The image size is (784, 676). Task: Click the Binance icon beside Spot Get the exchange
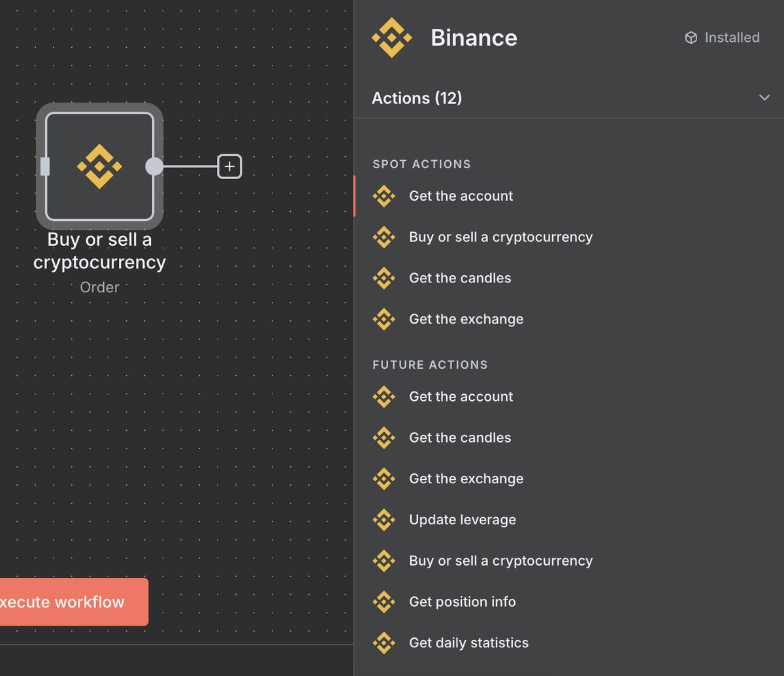384,320
